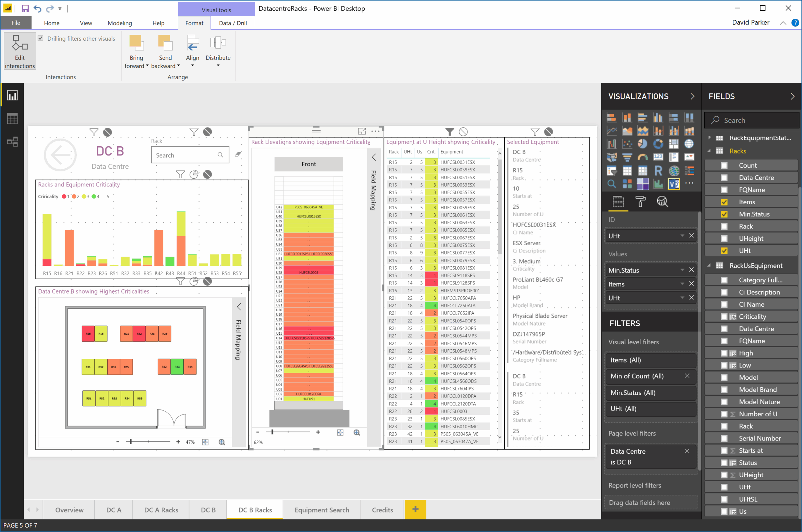Add a new page with plus button

[x=415, y=509]
